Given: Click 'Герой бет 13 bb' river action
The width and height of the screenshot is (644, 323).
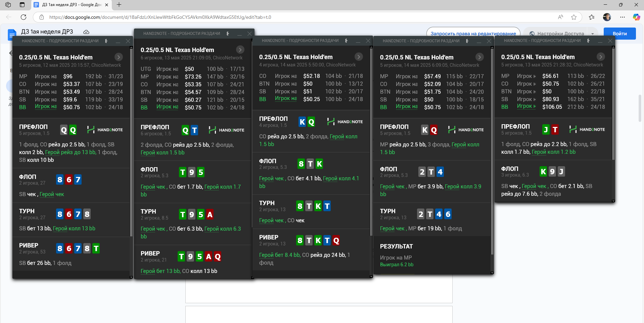Looking at the screenshot, I should click(x=160, y=271).
